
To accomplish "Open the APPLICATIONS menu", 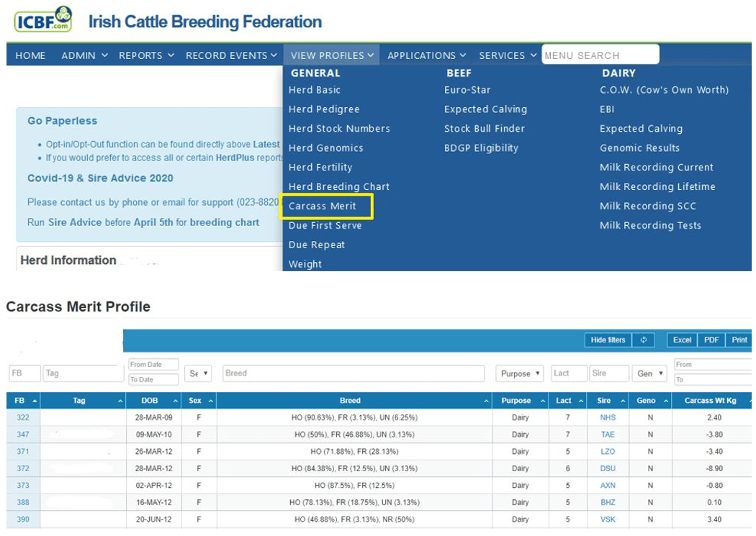I will tap(427, 55).
